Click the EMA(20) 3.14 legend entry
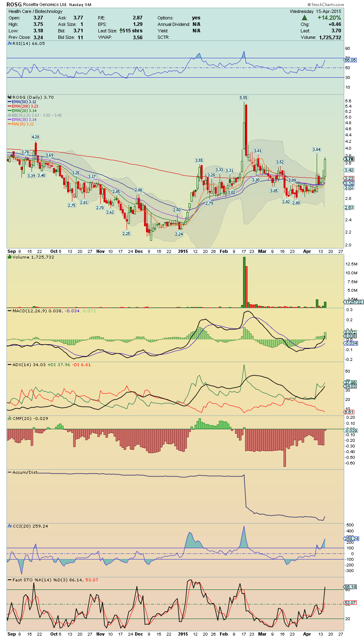Image resolution: width=364 pixels, height=638 pixels. 24,111
